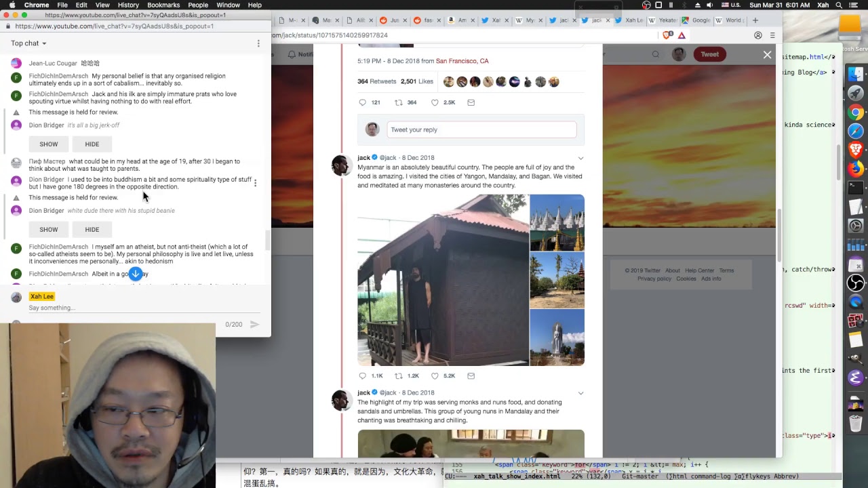Open the Google Chrome icon in Dock
868x488 pixels.
click(x=856, y=113)
